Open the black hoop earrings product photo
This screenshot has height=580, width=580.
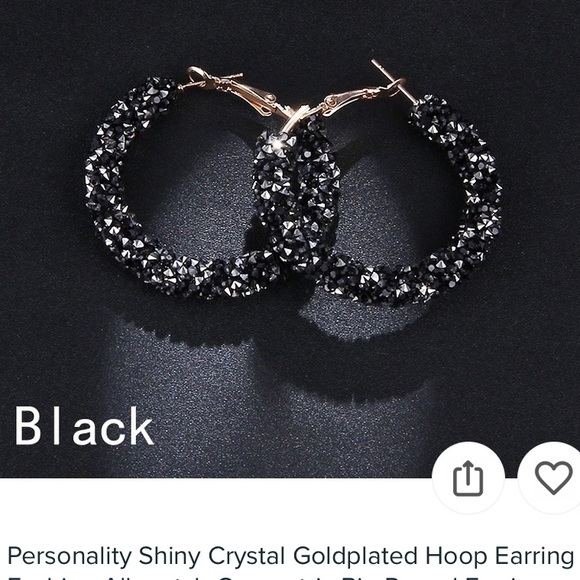(x=290, y=239)
